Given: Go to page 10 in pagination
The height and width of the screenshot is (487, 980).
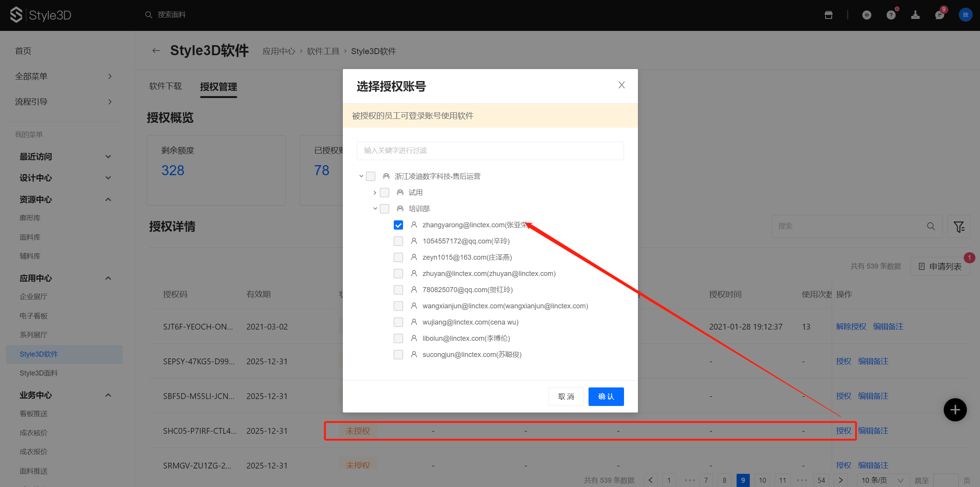Looking at the screenshot, I should 762,480.
